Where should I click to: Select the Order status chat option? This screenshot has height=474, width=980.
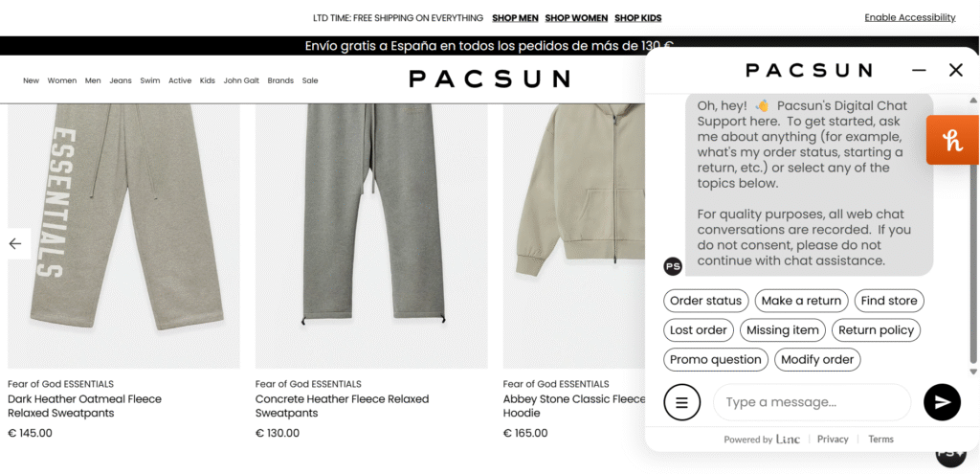point(705,301)
